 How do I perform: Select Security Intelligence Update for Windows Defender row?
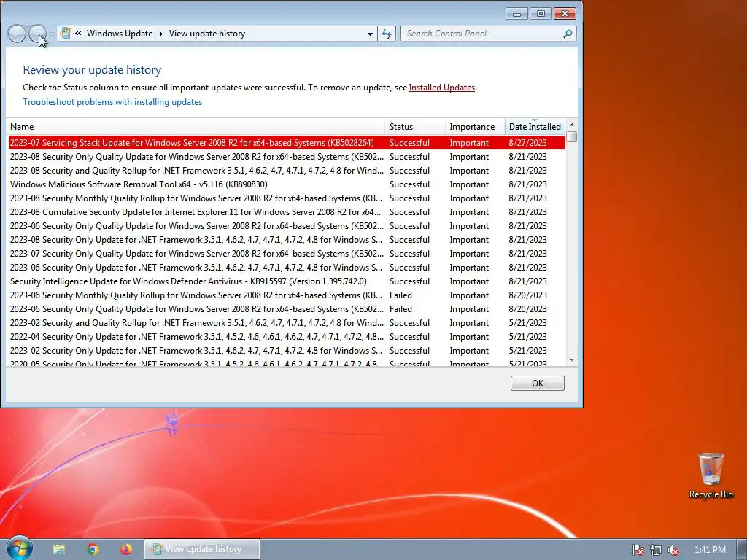coord(287,281)
